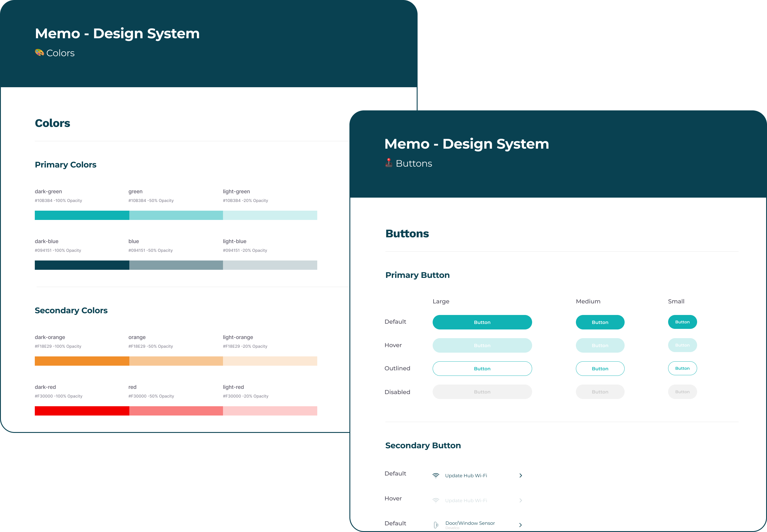This screenshot has height=532, width=767.
Task: Click chevron beside Door/Window Sensor
Action: [521, 525]
